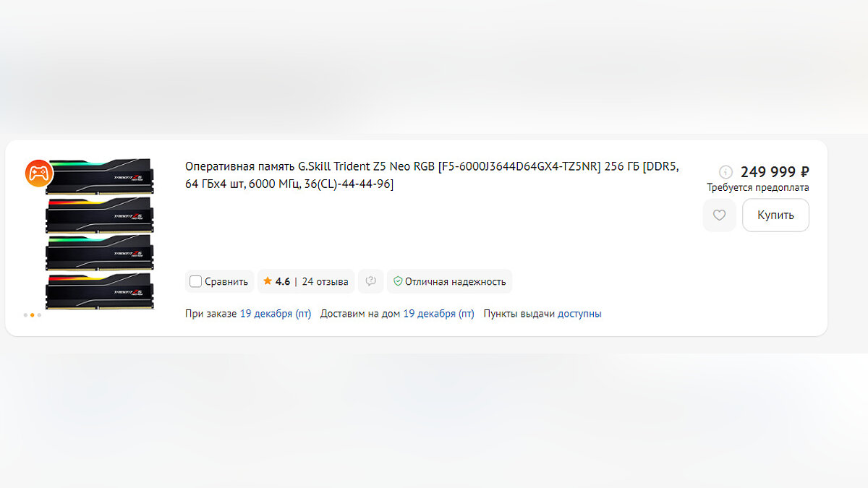Click the questions speech bubble icon

point(370,281)
